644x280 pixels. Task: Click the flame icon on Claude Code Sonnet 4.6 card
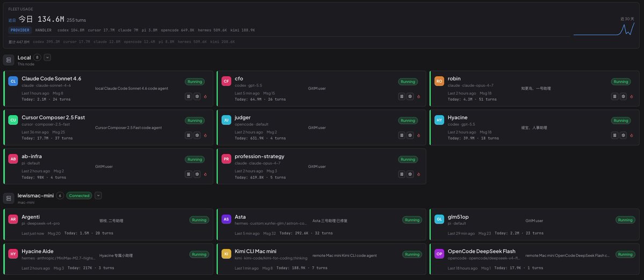click(205, 97)
